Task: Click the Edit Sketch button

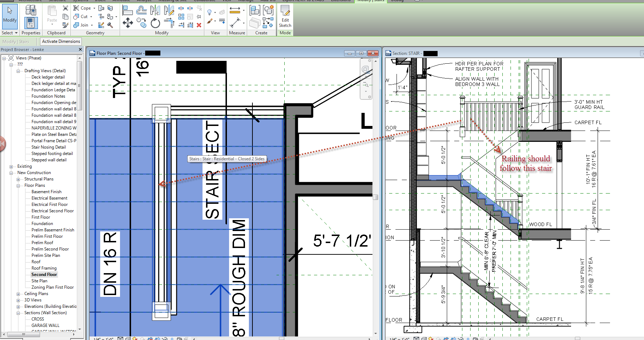Action: pyautogui.click(x=285, y=16)
